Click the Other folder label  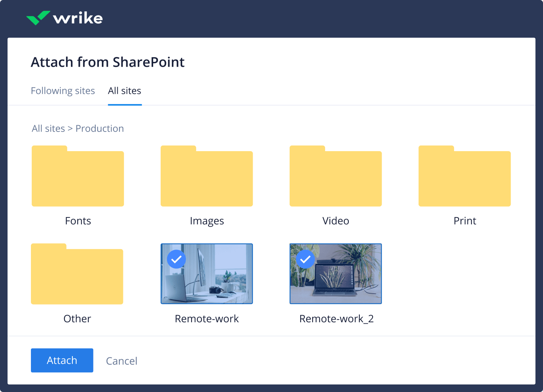pos(77,319)
